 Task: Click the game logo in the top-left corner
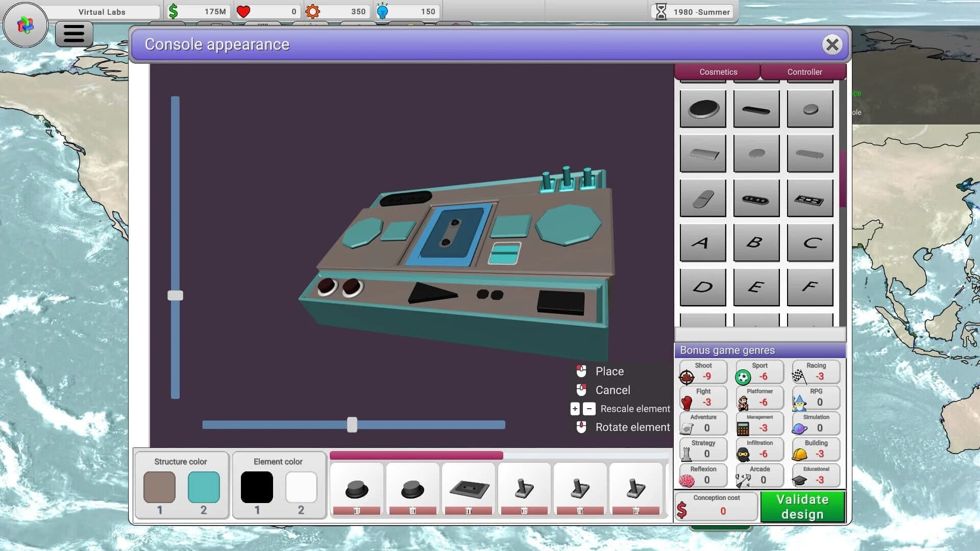[24, 24]
